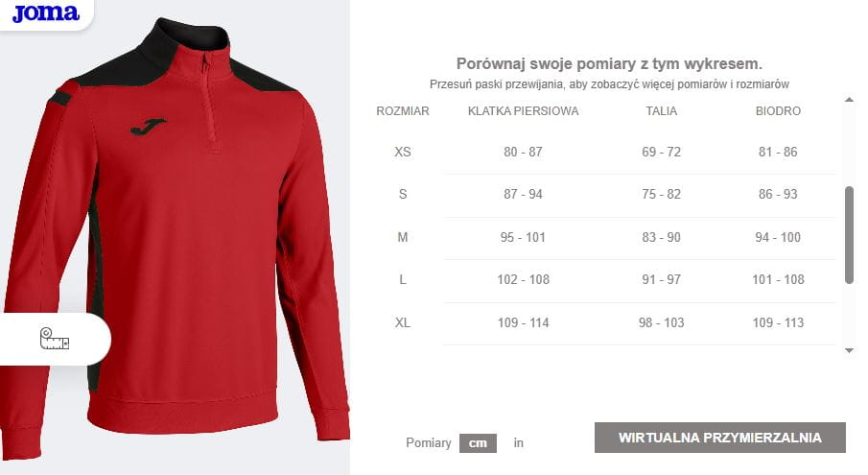Viewport: 868px width, 475px height.
Task: Click the Pomiary units label
Action: [x=428, y=442]
